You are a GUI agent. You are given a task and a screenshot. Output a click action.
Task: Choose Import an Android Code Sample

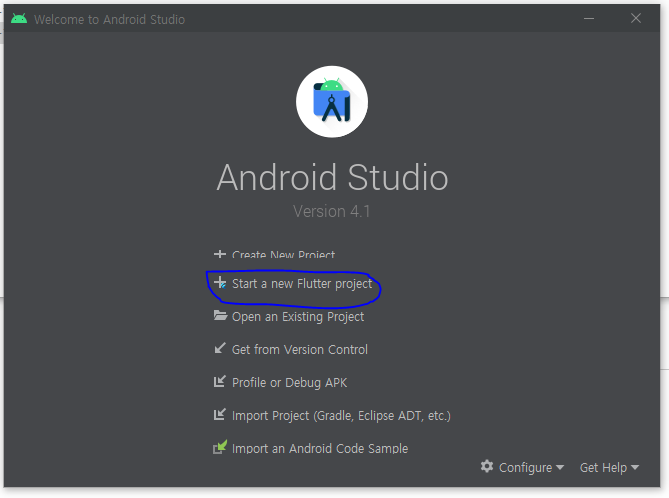click(320, 448)
